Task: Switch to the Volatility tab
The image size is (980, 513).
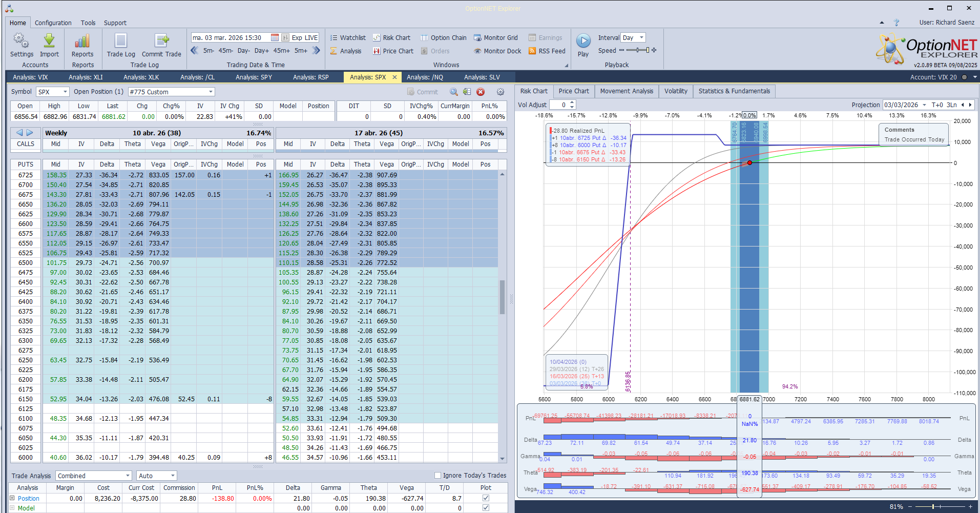Action: point(676,91)
